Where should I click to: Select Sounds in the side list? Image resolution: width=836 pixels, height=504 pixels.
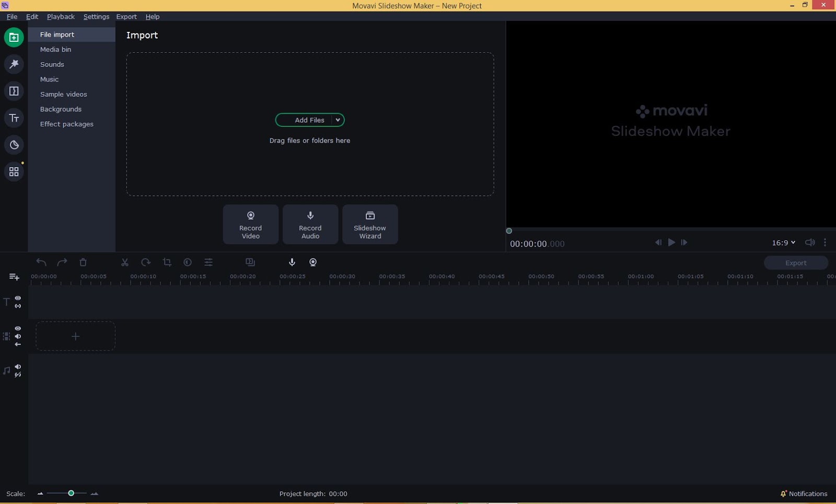pos(72,64)
